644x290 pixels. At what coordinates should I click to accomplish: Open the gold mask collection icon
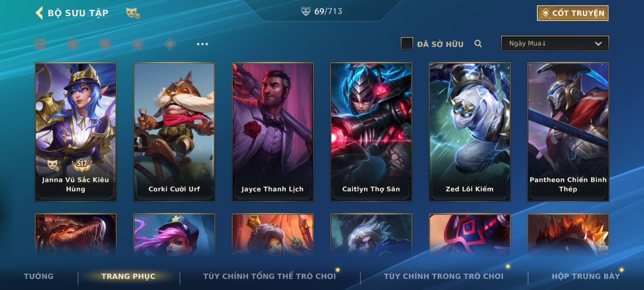133,13
